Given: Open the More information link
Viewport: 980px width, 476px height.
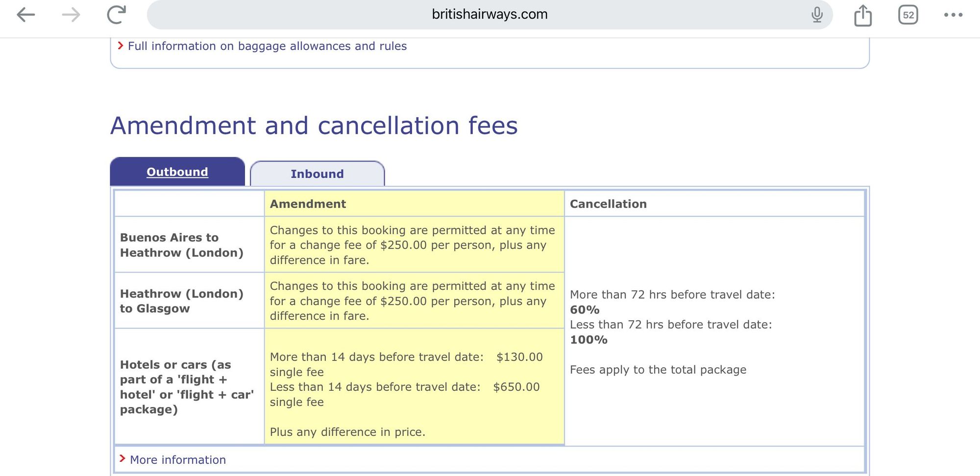Looking at the screenshot, I should coord(178,460).
